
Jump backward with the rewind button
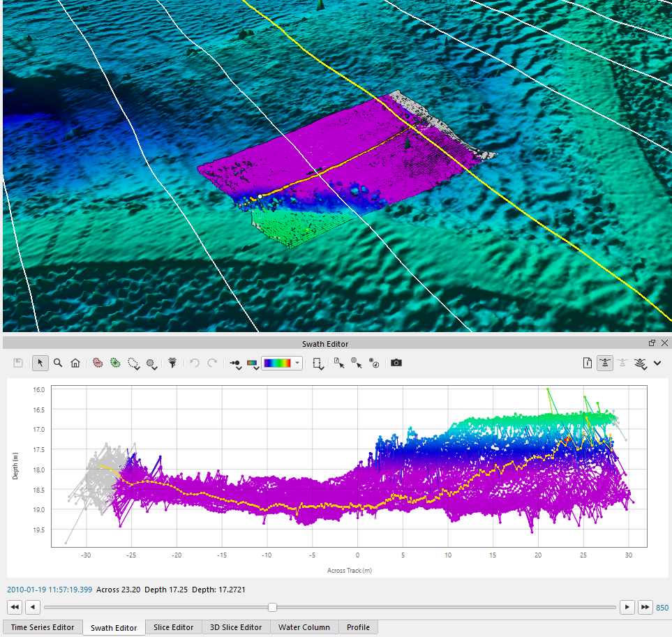click(x=15, y=607)
